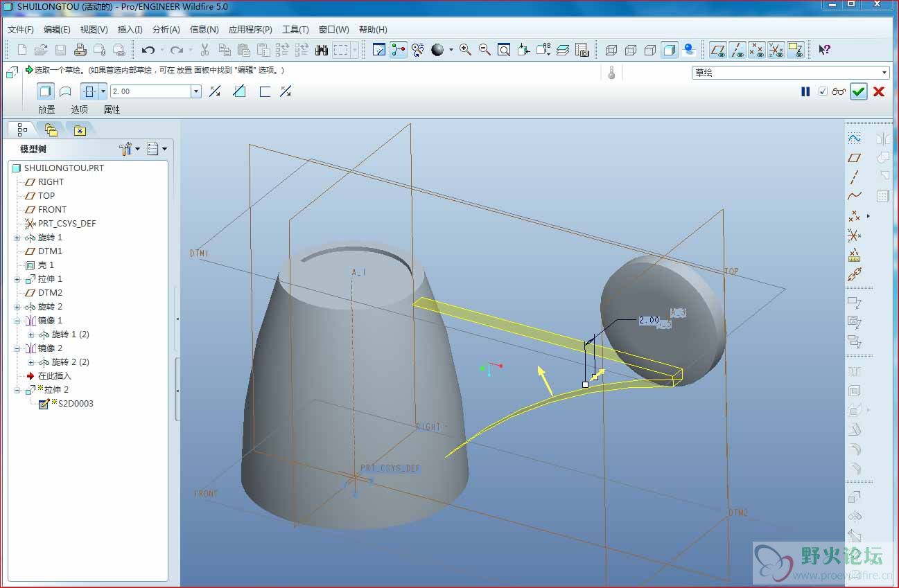Open the 文件(F) menu

[21, 30]
